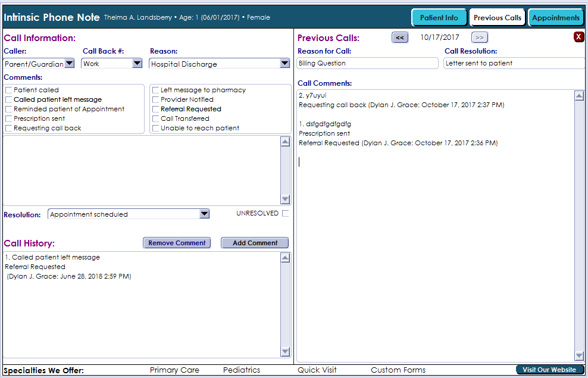Viewport: 588px width, 378px height.
Task: Open the Reason dropdown list
Action: point(284,64)
